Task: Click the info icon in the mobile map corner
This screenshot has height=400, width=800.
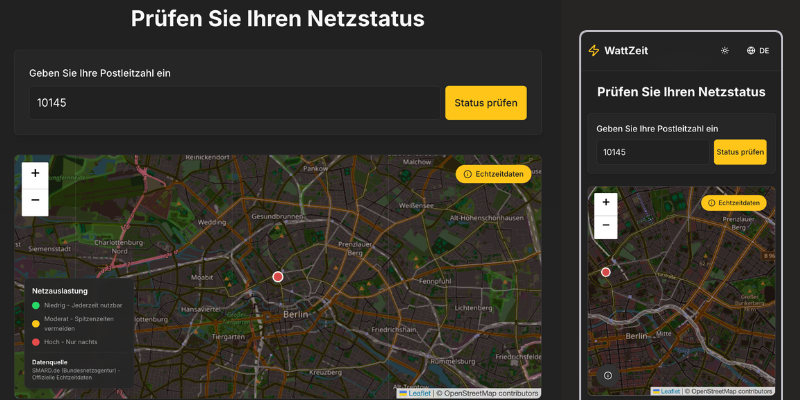Action: coord(608,376)
